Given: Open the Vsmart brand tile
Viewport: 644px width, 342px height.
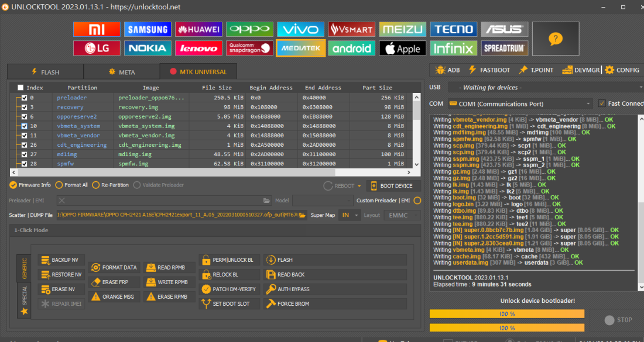Looking at the screenshot, I should click(x=351, y=29).
